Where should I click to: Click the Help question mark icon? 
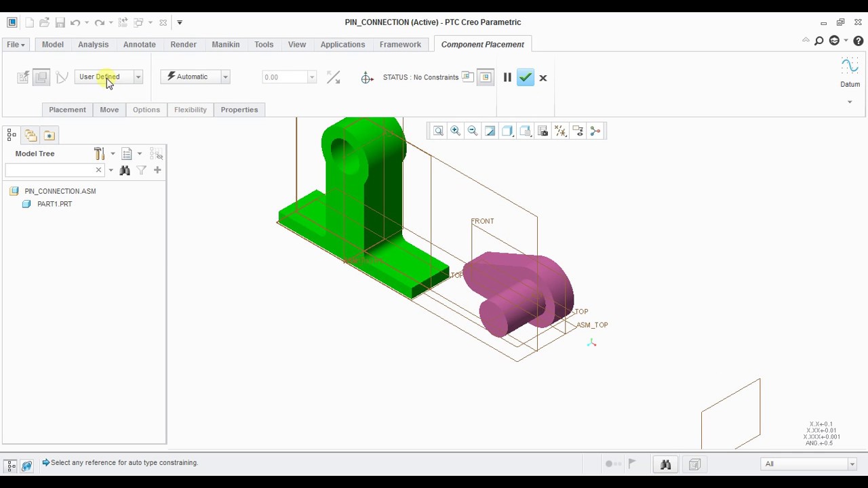pos(859,41)
